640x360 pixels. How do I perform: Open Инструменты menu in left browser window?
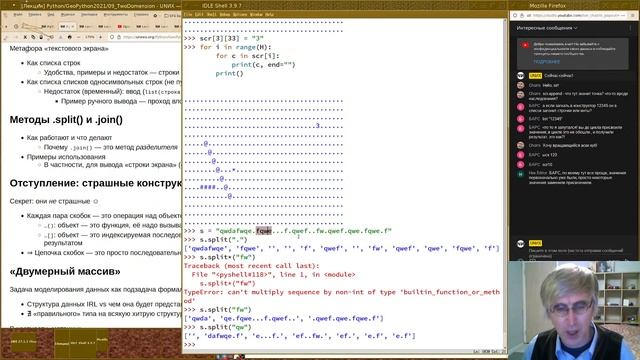116,15
